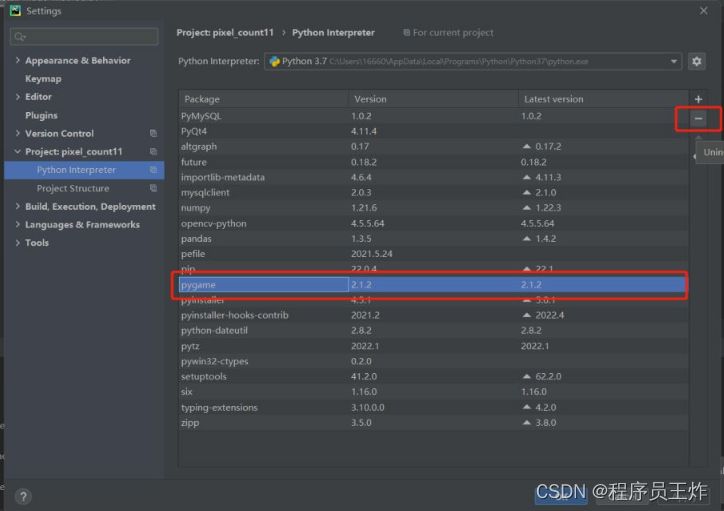
Task: Sort by Latest version column header
Action: coord(603,99)
